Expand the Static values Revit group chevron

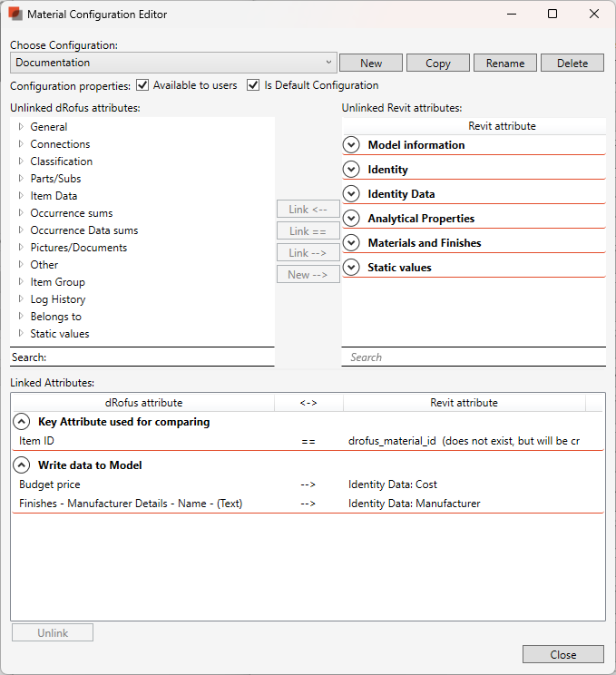[x=352, y=268]
